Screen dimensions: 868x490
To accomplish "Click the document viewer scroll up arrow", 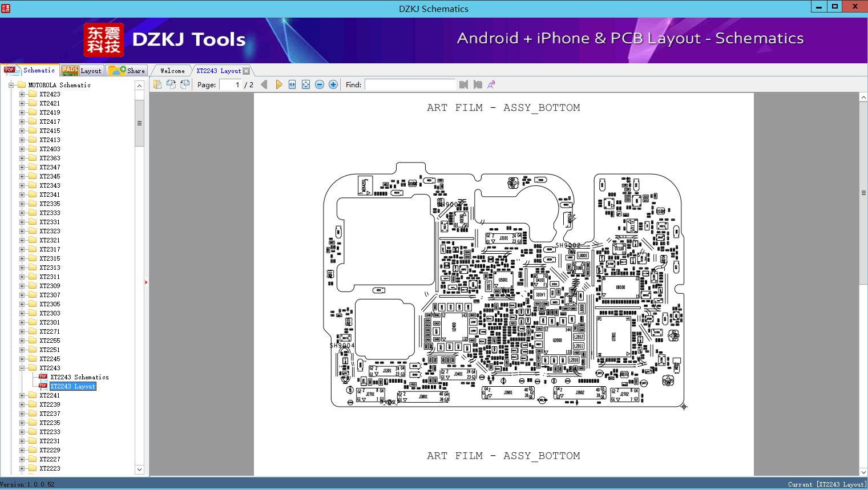I will pyautogui.click(x=863, y=98).
